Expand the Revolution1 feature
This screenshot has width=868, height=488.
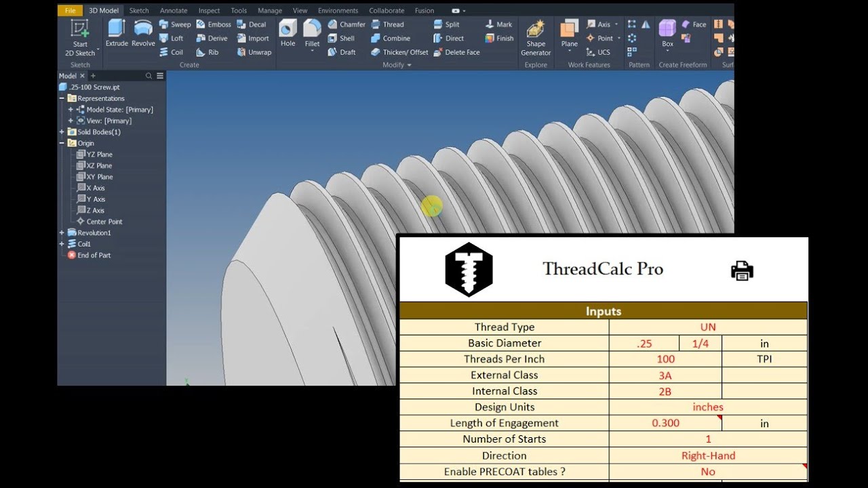62,233
